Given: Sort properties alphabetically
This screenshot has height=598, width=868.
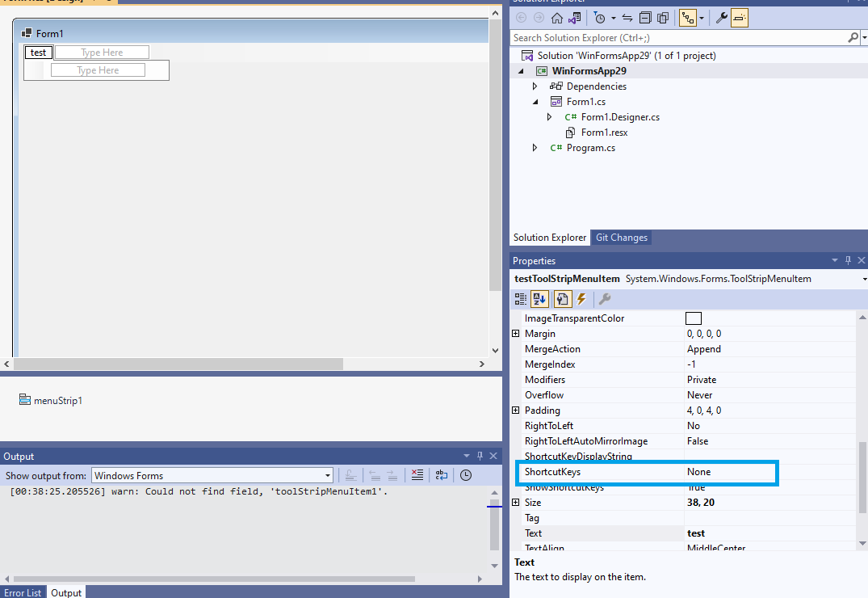Looking at the screenshot, I should (539, 299).
